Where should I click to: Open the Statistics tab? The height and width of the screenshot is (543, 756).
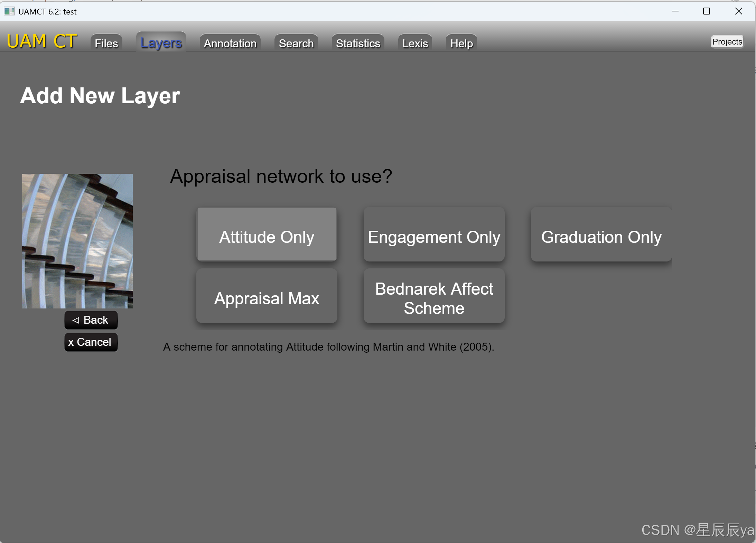pos(358,44)
